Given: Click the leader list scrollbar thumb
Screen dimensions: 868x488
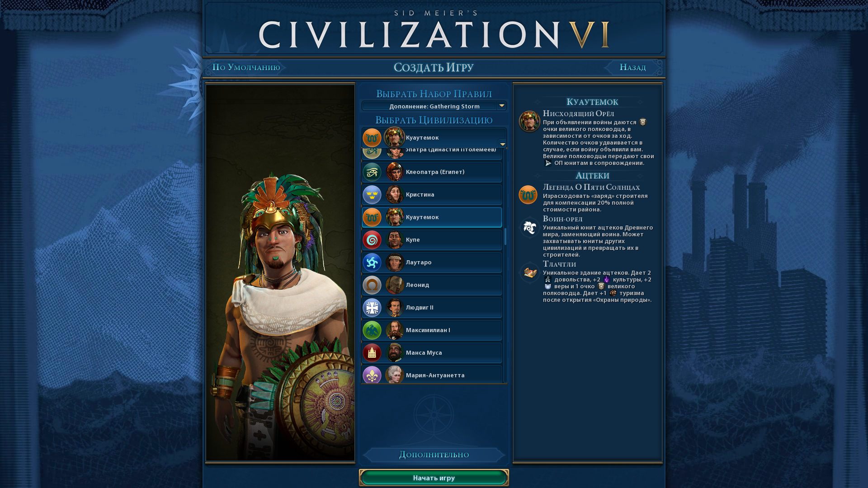Looking at the screenshot, I should [x=505, y=236].
